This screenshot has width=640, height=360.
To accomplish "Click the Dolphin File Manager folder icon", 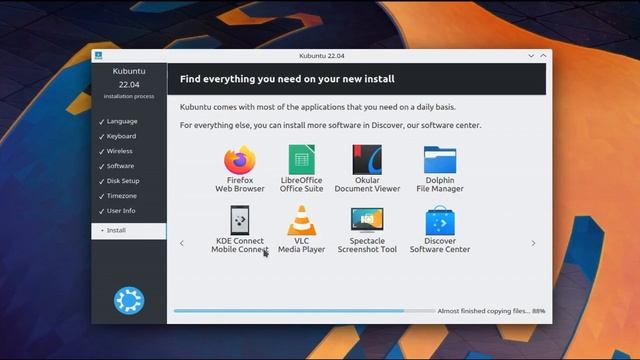I will tap(440, 160).
